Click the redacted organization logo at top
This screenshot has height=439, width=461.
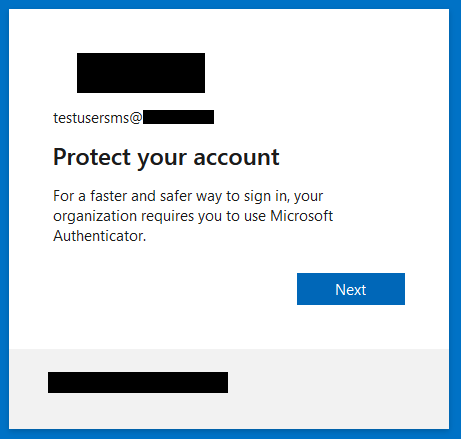(x=141, y=73)
